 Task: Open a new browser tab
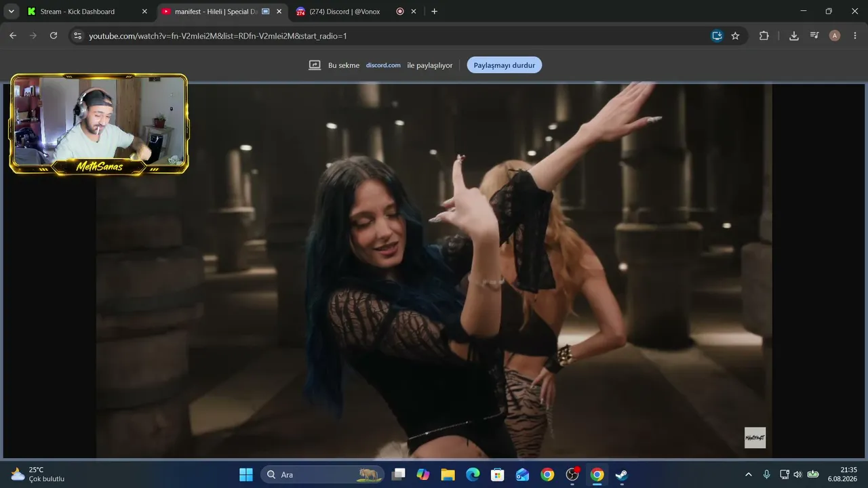click(x=435, y=12)
